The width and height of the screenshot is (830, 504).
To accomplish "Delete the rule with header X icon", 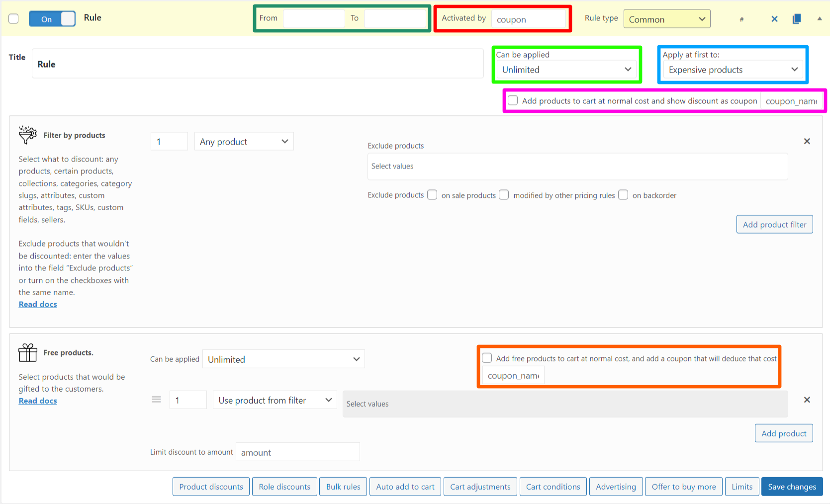I will [x=774, y=19].
